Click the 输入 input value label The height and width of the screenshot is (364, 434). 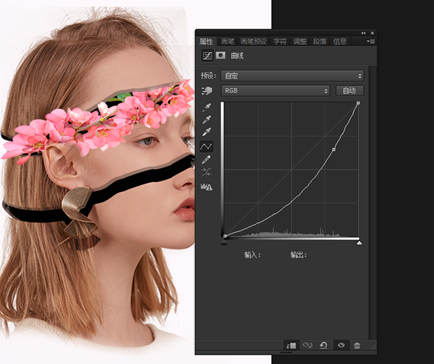[x=252, y=255]
